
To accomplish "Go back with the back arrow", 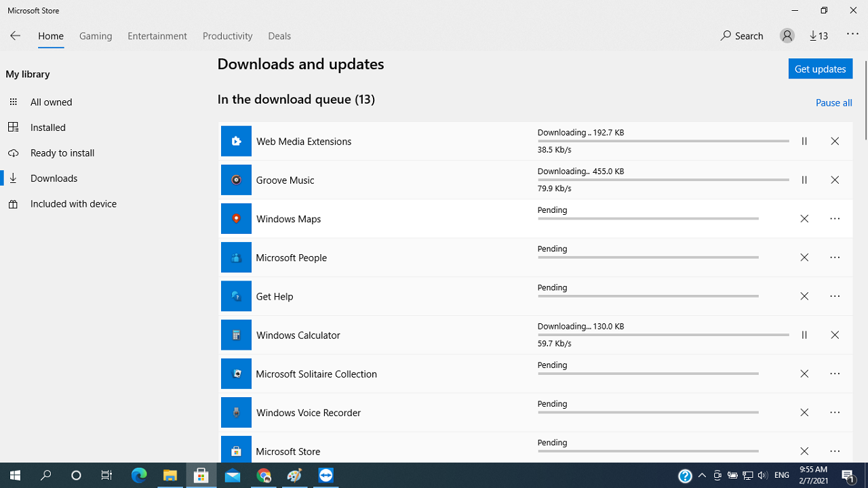I will point(15,36).
